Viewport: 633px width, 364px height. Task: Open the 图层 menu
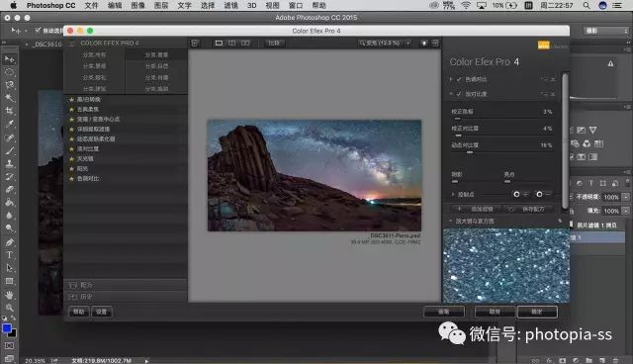tap(161, 5)
